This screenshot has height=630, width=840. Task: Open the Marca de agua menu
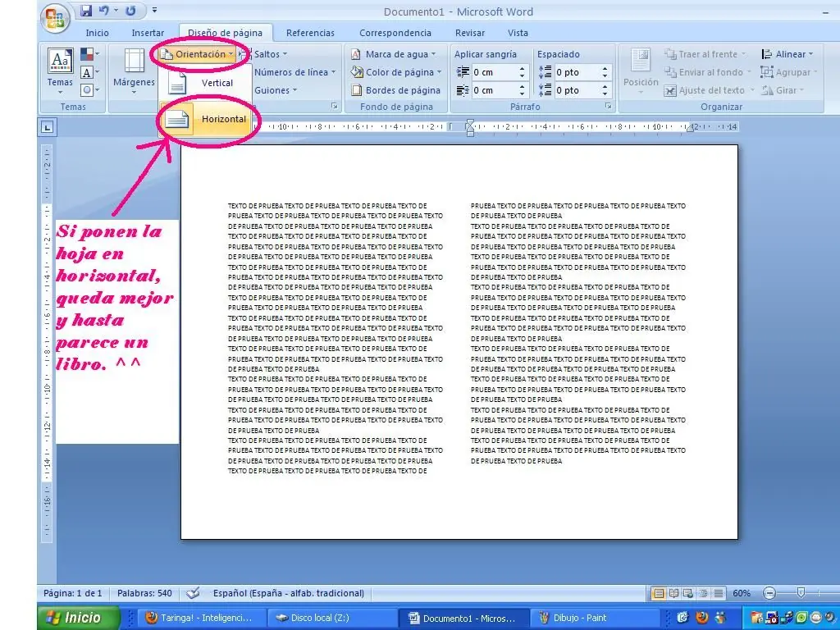pyautogui.click(x=393, y=54)
